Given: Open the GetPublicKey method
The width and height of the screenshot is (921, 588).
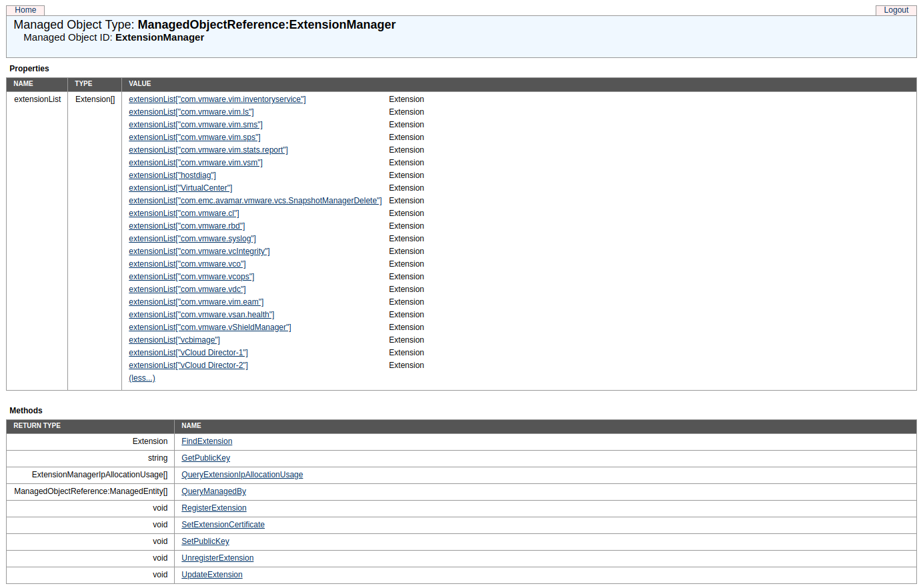Looking at the screenshot, I should [x=205, y=458].
